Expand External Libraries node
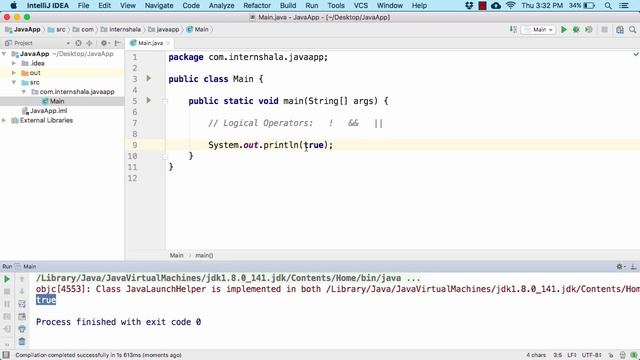The image size is (640, 360). tap(4, 120)
